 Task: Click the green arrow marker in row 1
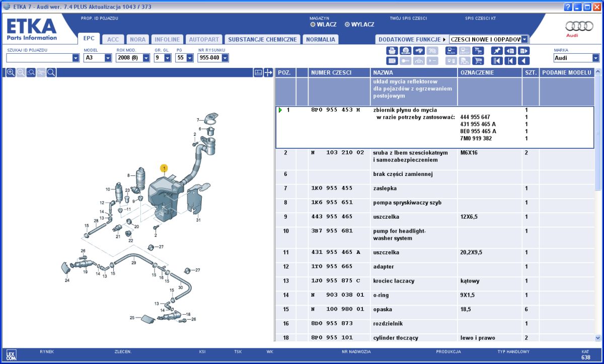(x=280, y=110)
